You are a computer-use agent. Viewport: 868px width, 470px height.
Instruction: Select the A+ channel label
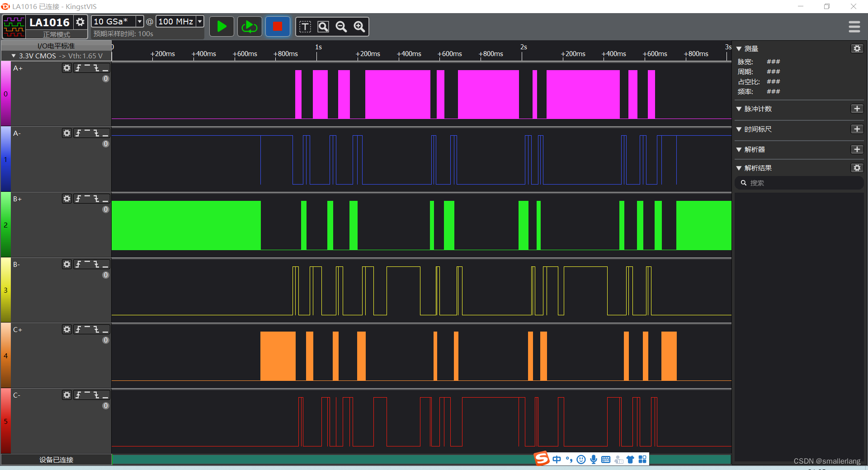(18, 68)
